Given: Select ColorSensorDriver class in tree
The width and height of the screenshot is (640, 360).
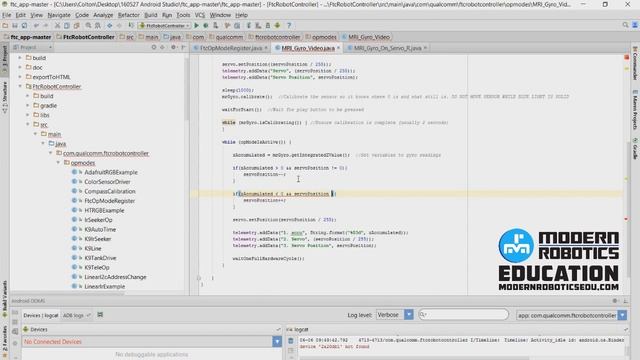Looking at the screenshot, I should (107, 182).
